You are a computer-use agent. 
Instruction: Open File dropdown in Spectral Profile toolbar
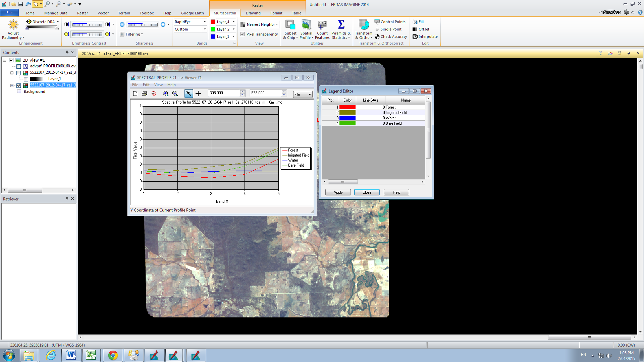click(x=303, y=95)
